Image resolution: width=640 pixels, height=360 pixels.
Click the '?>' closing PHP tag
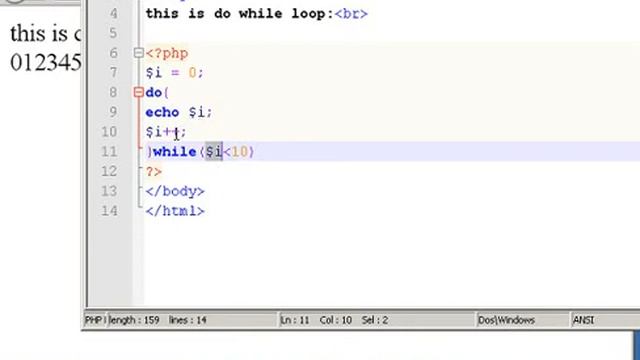154,171
